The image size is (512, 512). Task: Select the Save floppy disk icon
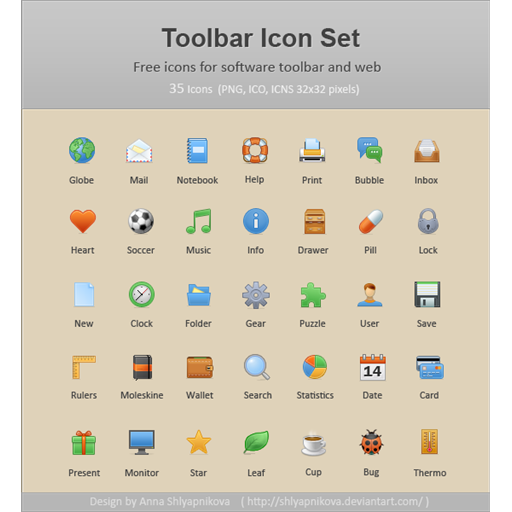click(x=427, y=294)
